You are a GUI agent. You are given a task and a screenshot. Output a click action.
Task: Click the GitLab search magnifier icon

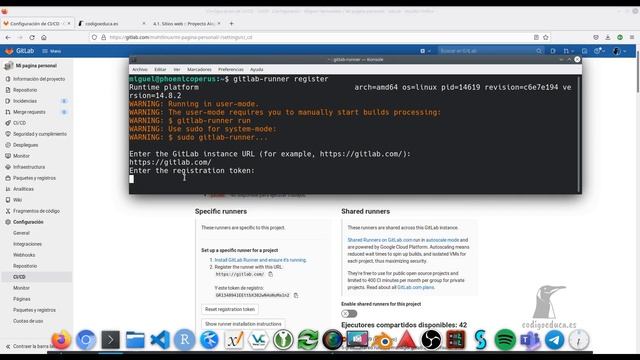click(x=539, y=51)
